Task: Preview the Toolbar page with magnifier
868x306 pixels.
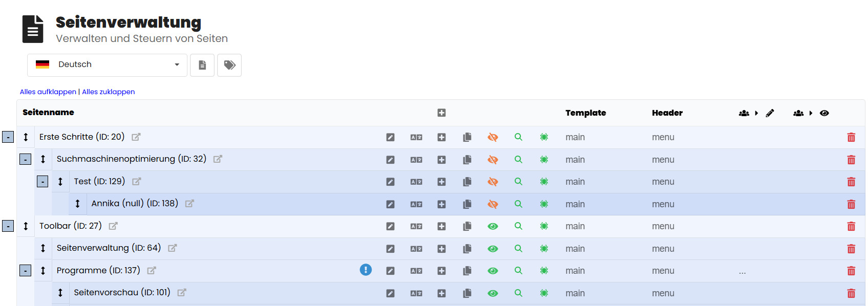Action: pyautogui.click(x=518, y=226)
